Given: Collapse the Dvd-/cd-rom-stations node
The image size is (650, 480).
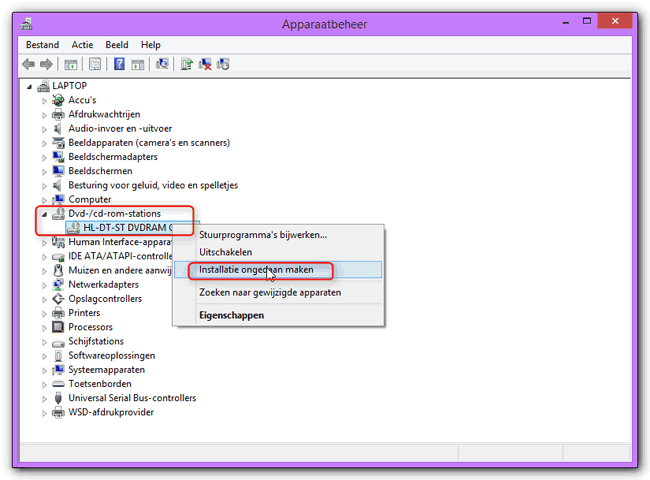Looking at the screenshot, I should click(43, 214).
